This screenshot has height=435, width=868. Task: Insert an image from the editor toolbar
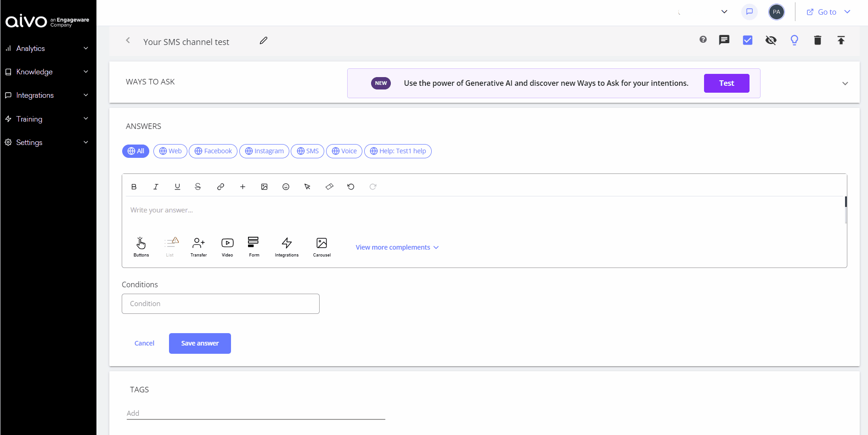coord(265,187)
